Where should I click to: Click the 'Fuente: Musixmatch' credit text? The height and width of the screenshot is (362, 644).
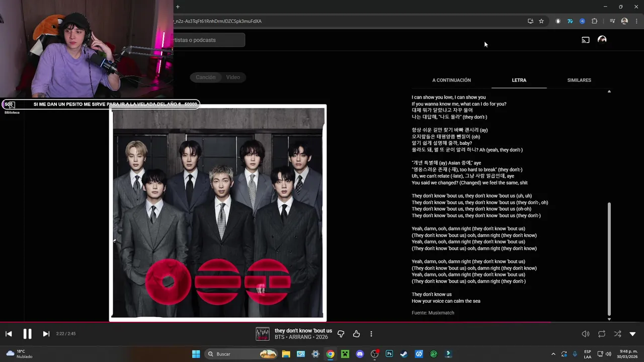pos(433,313)
